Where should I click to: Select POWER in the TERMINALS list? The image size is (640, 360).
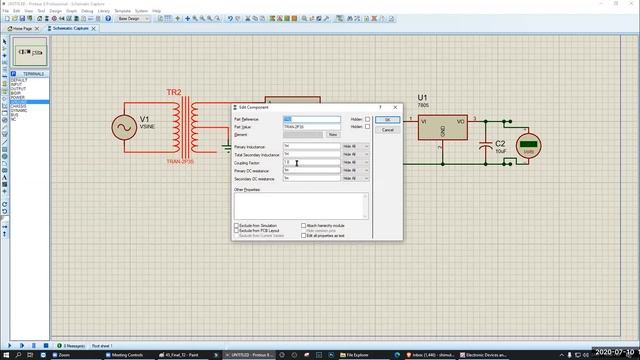(18, 98)
